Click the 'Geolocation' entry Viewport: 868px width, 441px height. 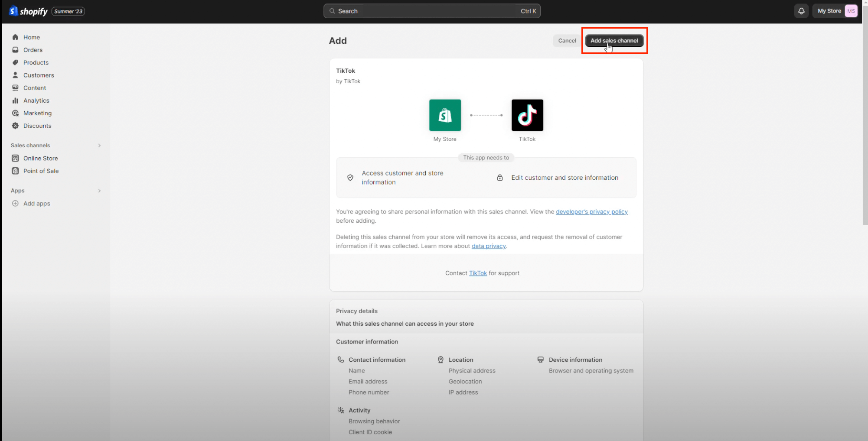click(465, 382)
